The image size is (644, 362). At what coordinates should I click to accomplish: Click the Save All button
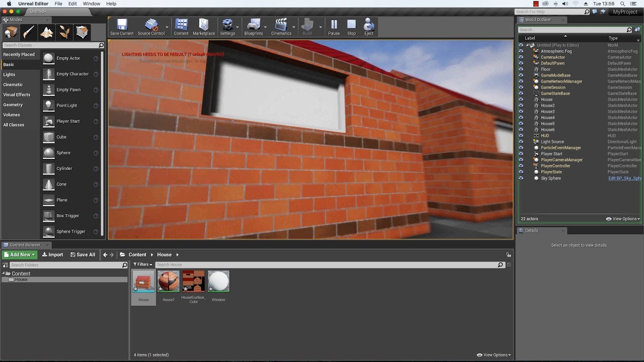83,255
